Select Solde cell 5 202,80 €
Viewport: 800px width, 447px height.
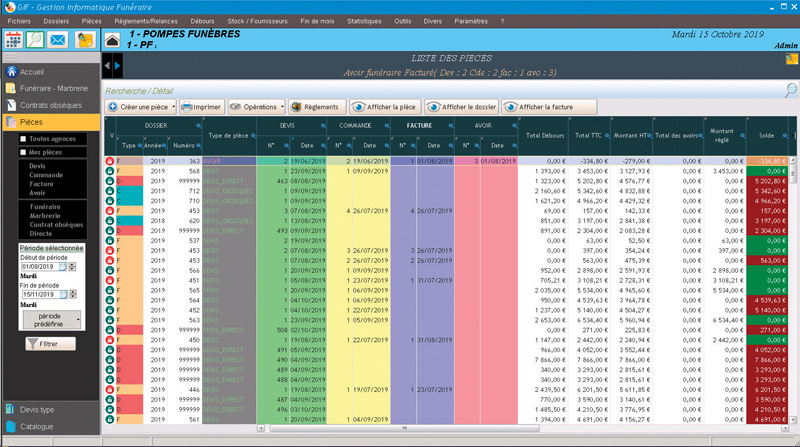767,181
